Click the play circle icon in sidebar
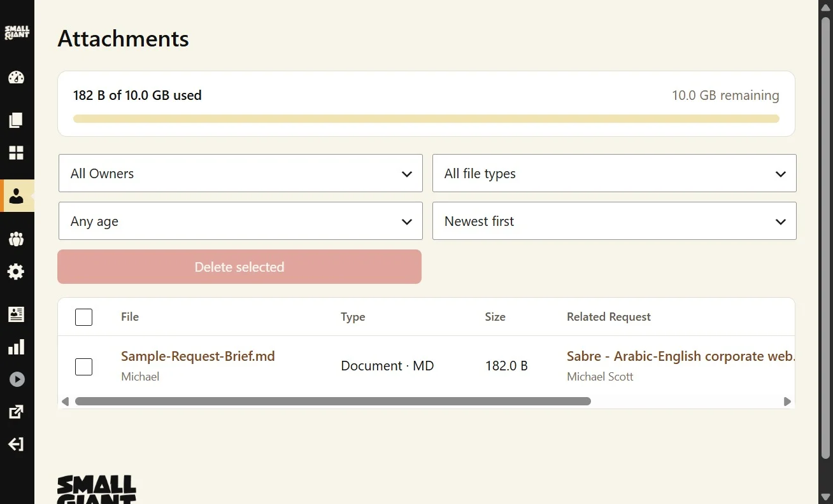 tap(17, 379)
